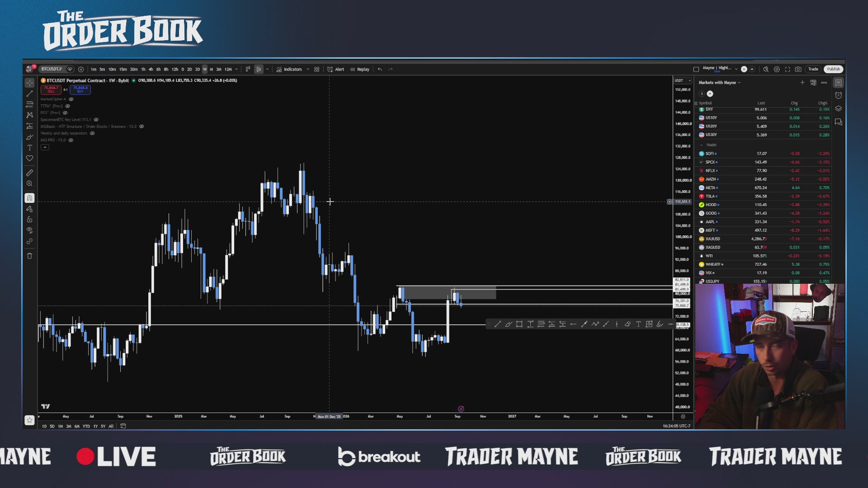Open the USDT currency dropdown

coord(683,80)
